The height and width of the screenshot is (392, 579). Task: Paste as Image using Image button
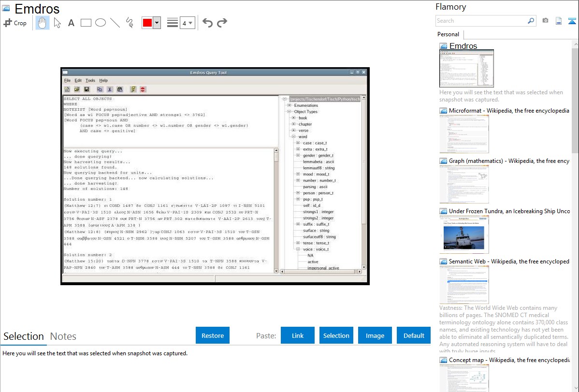pos(375,335)
